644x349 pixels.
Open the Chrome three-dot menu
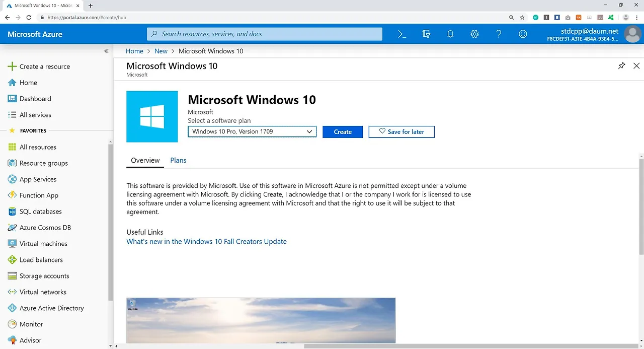[637, 17]
